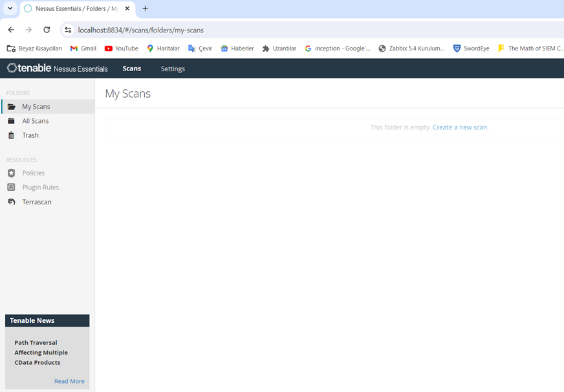Open the YouTube bookmark

pos(121,49)
